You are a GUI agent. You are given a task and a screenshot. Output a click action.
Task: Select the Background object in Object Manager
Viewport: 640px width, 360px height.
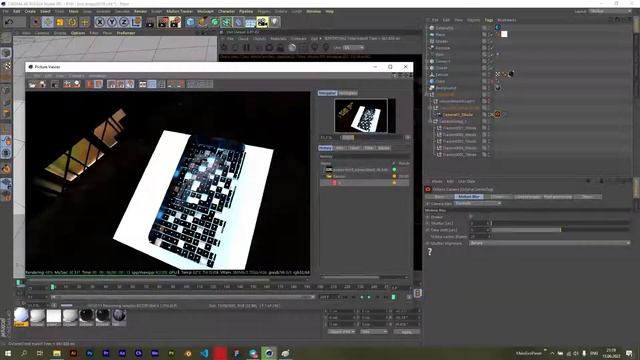click(x=446, y=88)
